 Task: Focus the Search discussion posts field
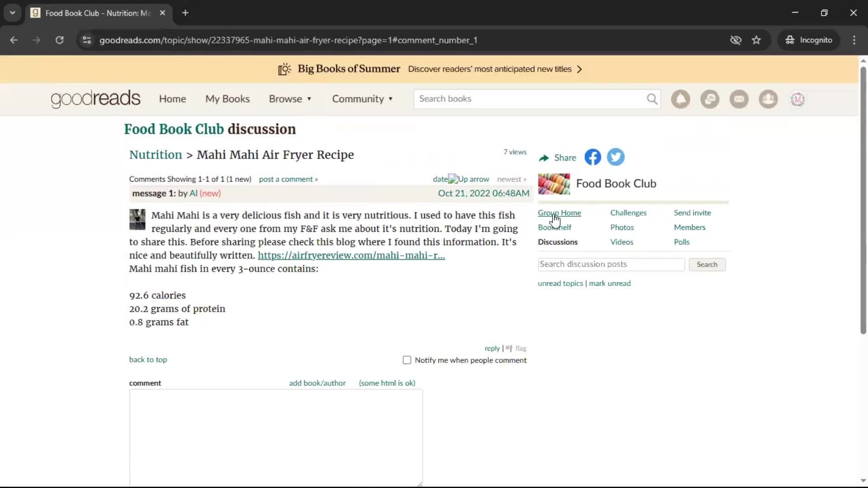pos(611,264)
